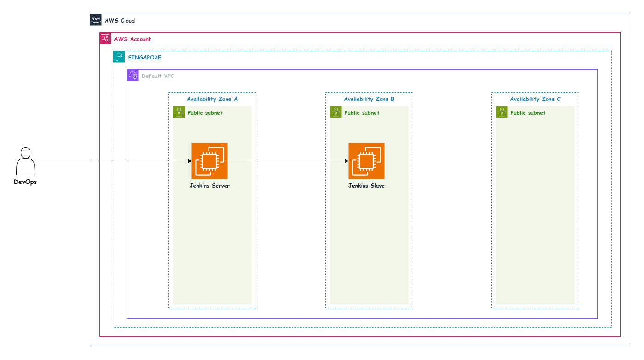The height and width of the screenshot is (360, 644).
Task: Click the Singapore region flag icon
Action: pyautogui.click(x=119, y=57)
